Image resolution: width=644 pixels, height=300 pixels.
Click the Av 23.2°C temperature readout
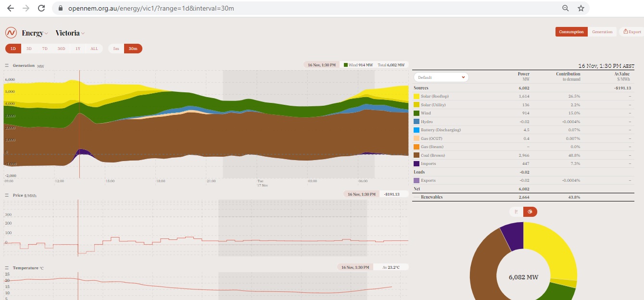click(391, 267)
